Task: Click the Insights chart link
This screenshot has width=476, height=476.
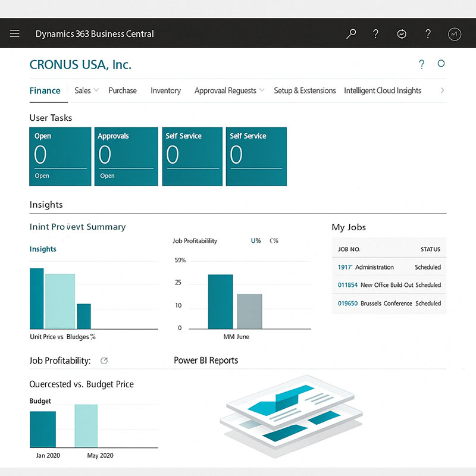Action: tap(43, 249)
